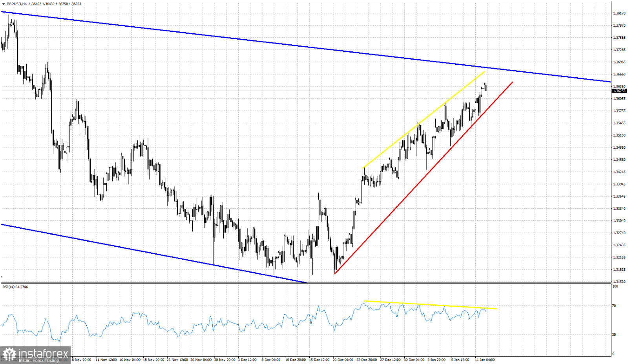Click the 1.36965 price scale label
The height and width of the screenshot is (364, 628).
click(x=619, y=62)
